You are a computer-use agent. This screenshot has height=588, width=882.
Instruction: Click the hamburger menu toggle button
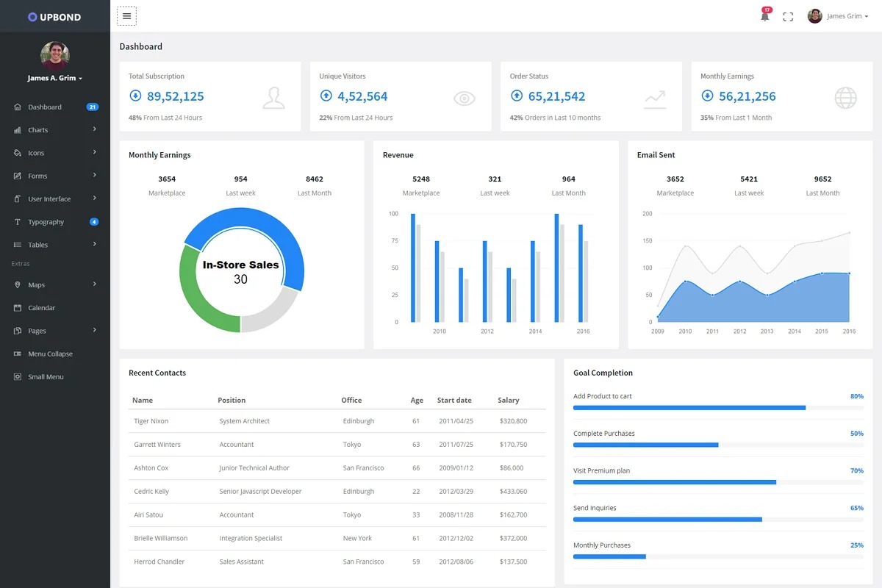(126, 16)
